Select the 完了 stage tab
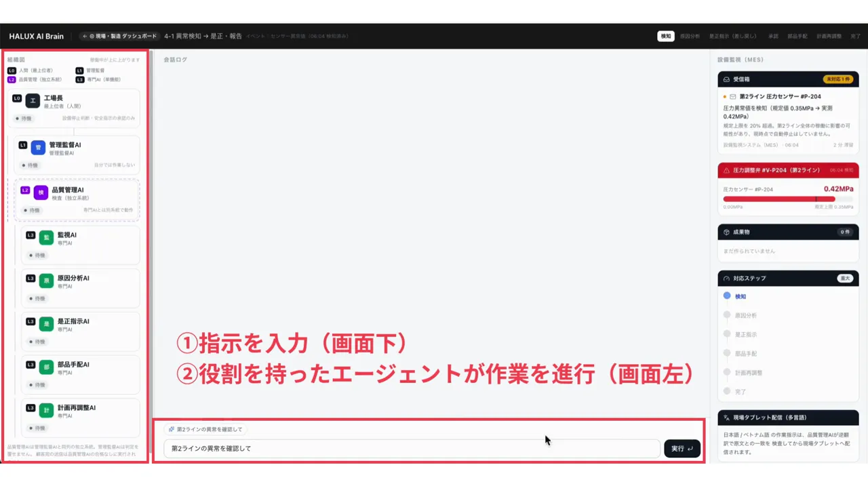Image resolution: width=868 pixels, height=488 pixels. coord(855,36)
